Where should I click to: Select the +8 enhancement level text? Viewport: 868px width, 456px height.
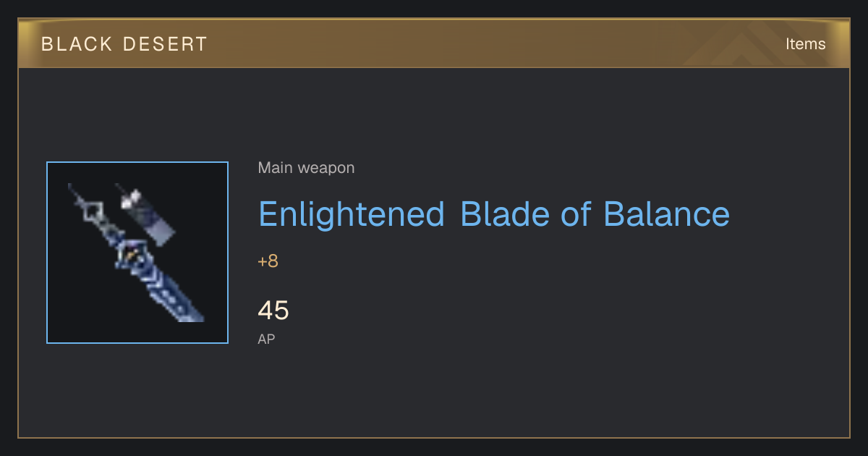coord(268,261)
